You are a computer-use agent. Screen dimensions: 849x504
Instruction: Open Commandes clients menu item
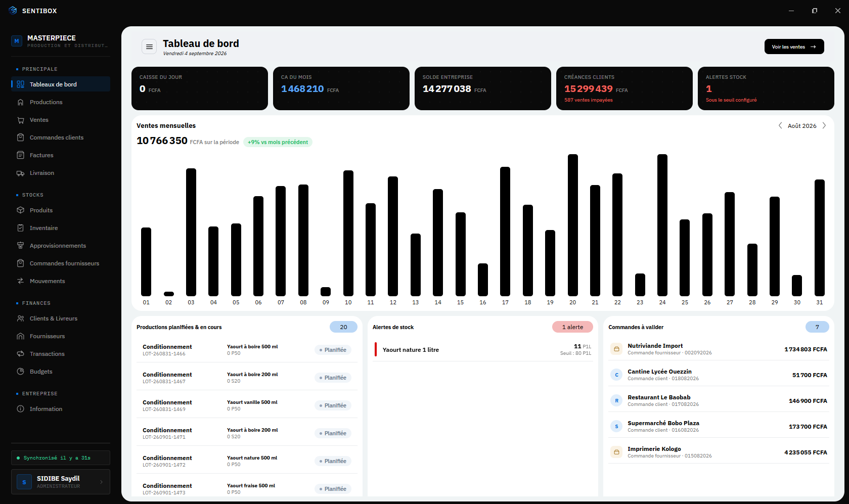click(61, 138)
